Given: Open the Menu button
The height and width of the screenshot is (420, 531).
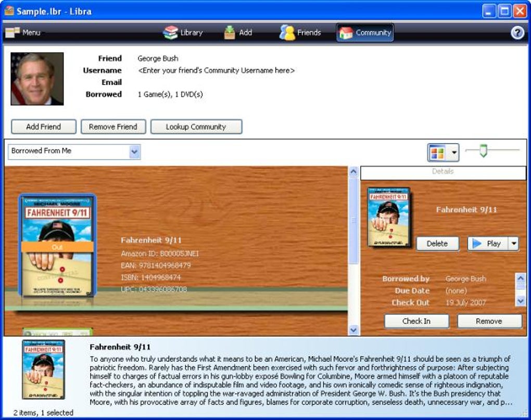Looking at the screenshot, I should [23, 32].
